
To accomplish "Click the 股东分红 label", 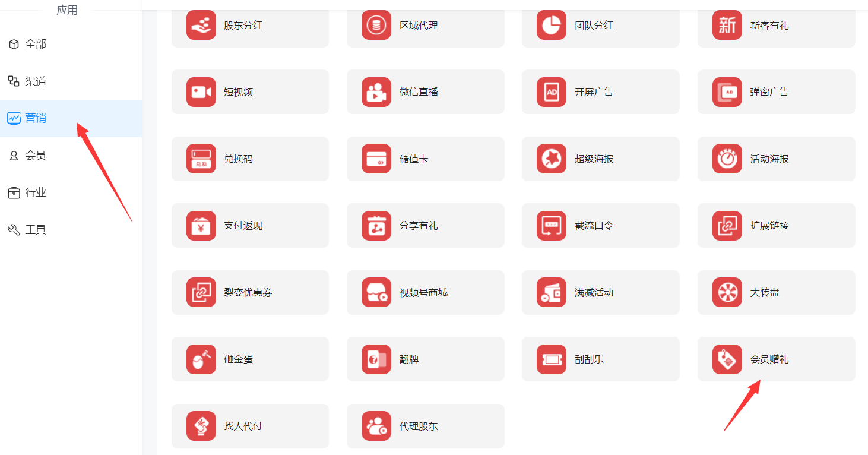I will click(x=243, y=26).
